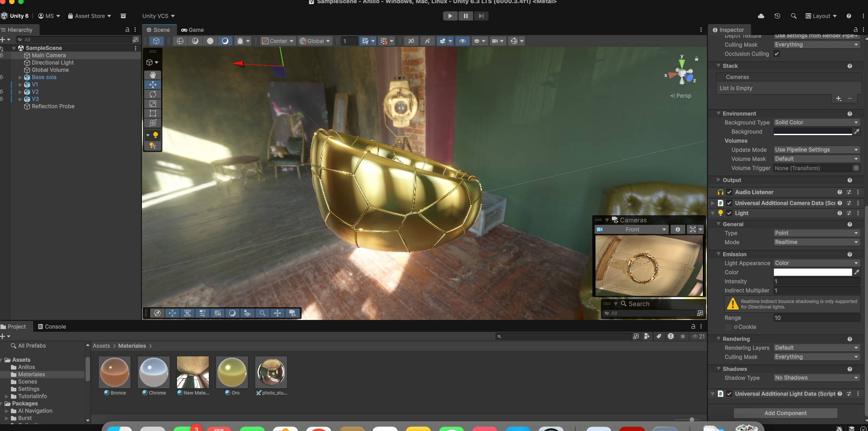Toggle the Light component enabled checkbox
The image size is (868, 431).
[x=729, y=213]
